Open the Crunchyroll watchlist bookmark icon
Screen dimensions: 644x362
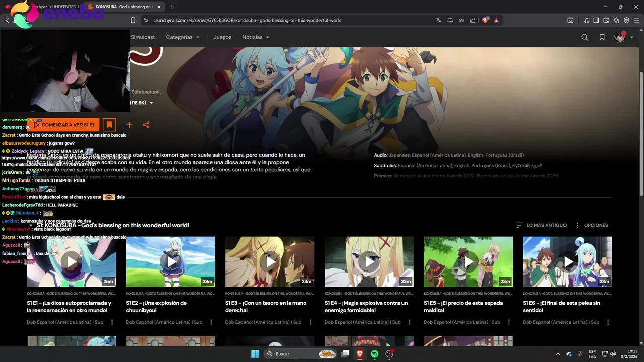(602, 37)
